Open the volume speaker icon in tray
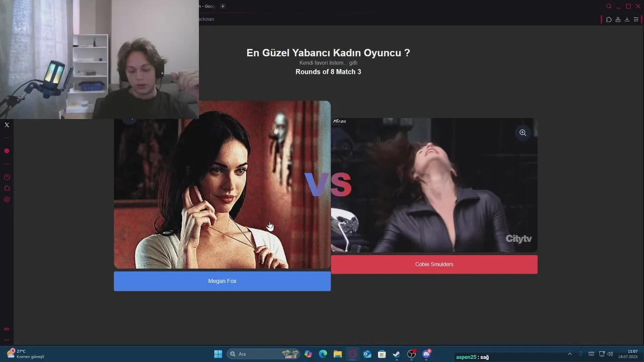Image resolution: width=644 pixels, height=362 pixels. click(610, 354)
